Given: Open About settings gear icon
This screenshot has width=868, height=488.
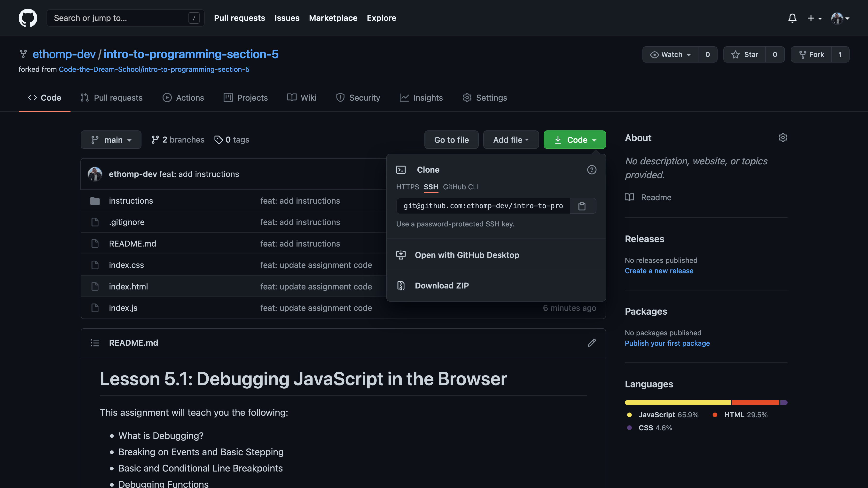Looking at the screenshot, I should tap(783, 138).
